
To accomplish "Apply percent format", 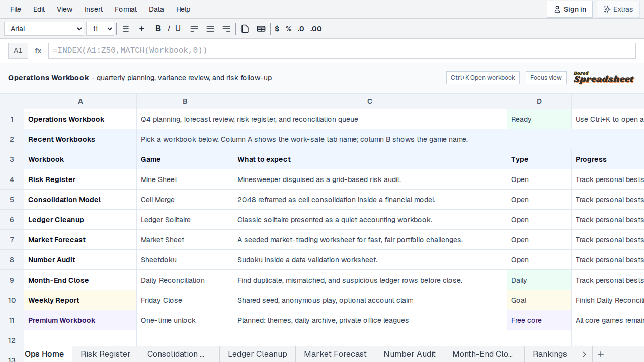I will 289,29.
